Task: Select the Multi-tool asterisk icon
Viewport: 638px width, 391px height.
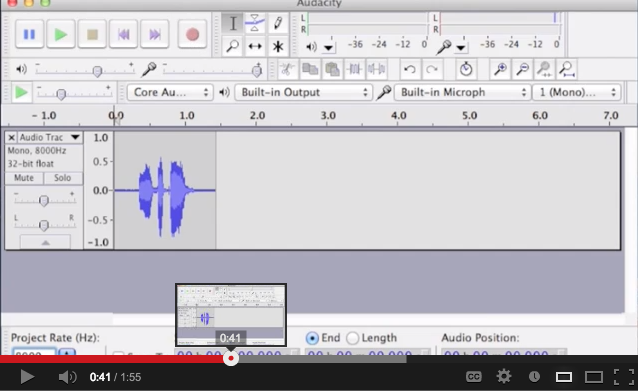Action: click(278, 46)
